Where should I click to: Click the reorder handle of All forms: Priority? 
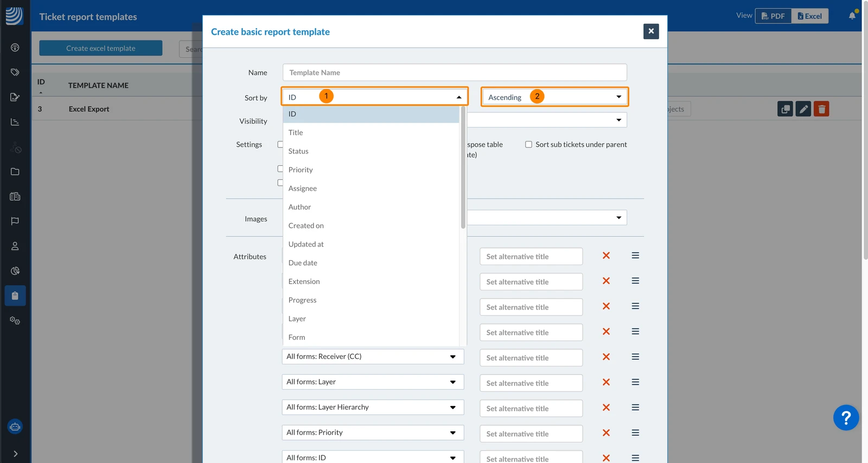point(635,433)
